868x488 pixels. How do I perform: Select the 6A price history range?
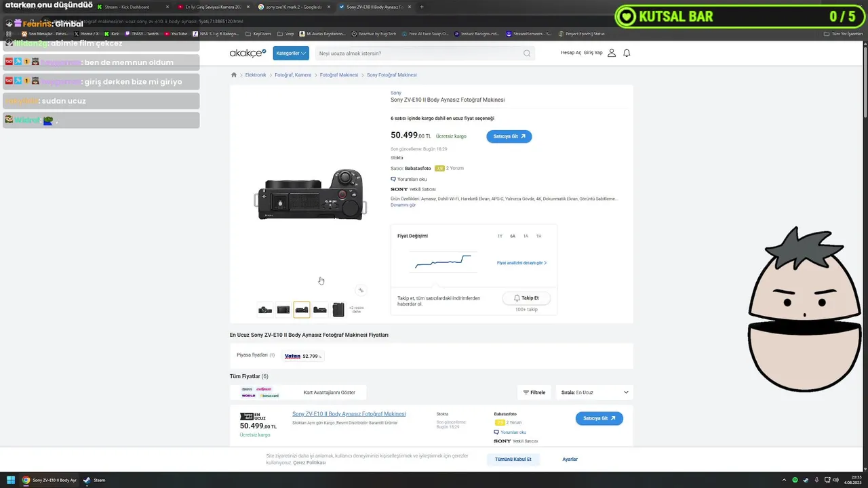(513, 236)
